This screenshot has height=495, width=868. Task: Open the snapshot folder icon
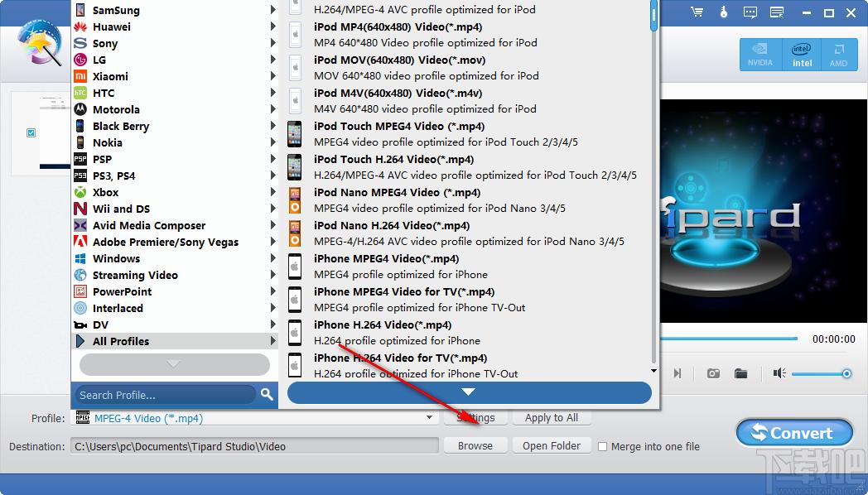(740, 373)
